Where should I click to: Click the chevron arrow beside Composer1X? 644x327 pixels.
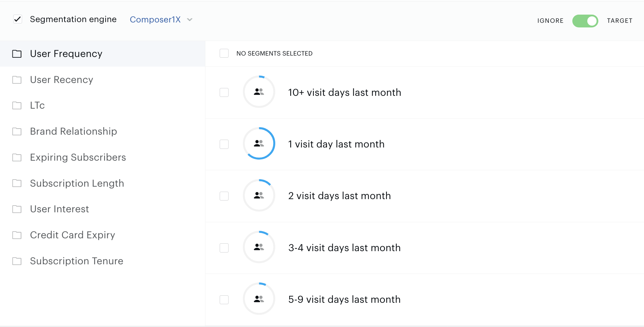[x=190, y=20]
